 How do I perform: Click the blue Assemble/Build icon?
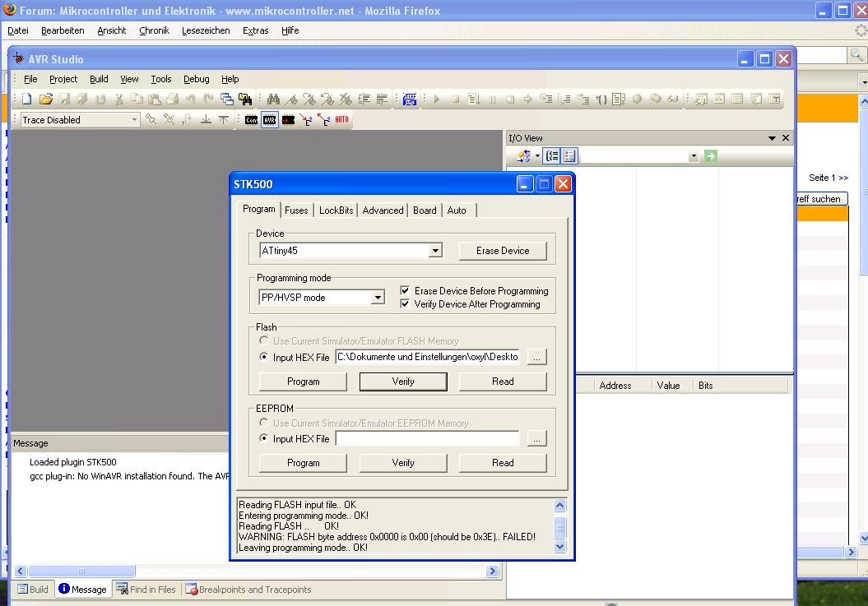tap(410, 99)
